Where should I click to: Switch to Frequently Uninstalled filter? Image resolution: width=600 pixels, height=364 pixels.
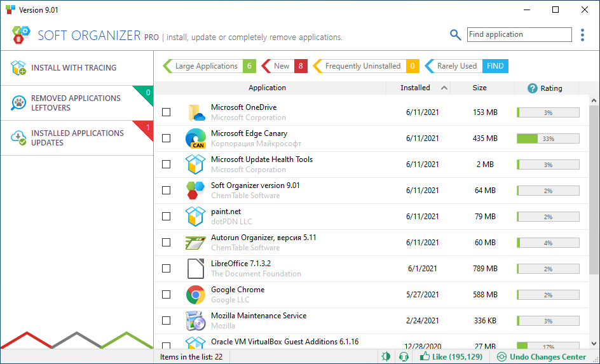tap(362, 66)
